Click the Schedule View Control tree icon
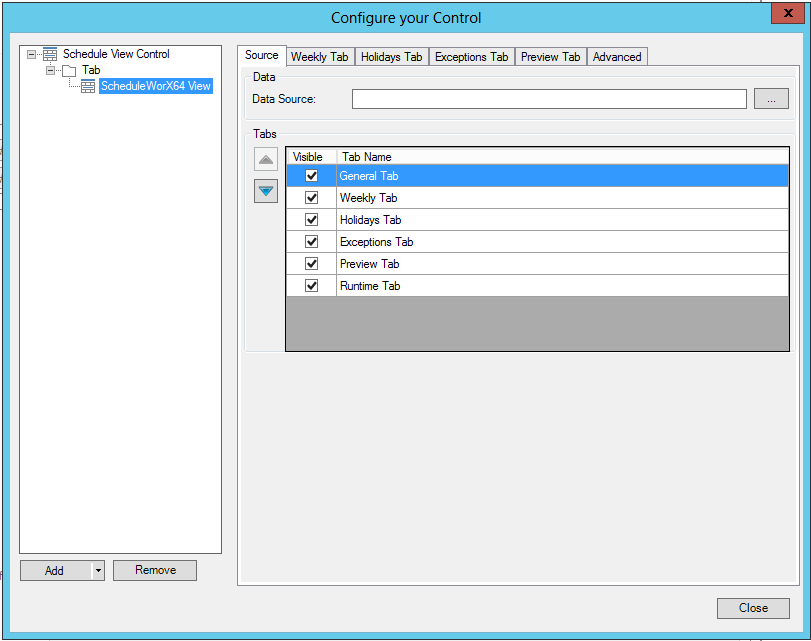This screenshot has width=811, height=641. pyautogui.click(x=50, y=55)
